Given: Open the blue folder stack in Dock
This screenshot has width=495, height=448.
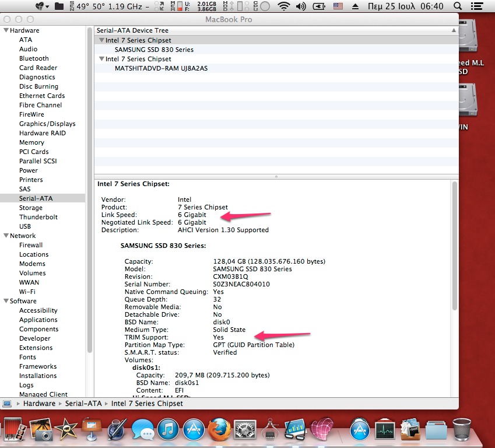Looking at the screenshot, I should pyautogui.click(x=436, y=430).
